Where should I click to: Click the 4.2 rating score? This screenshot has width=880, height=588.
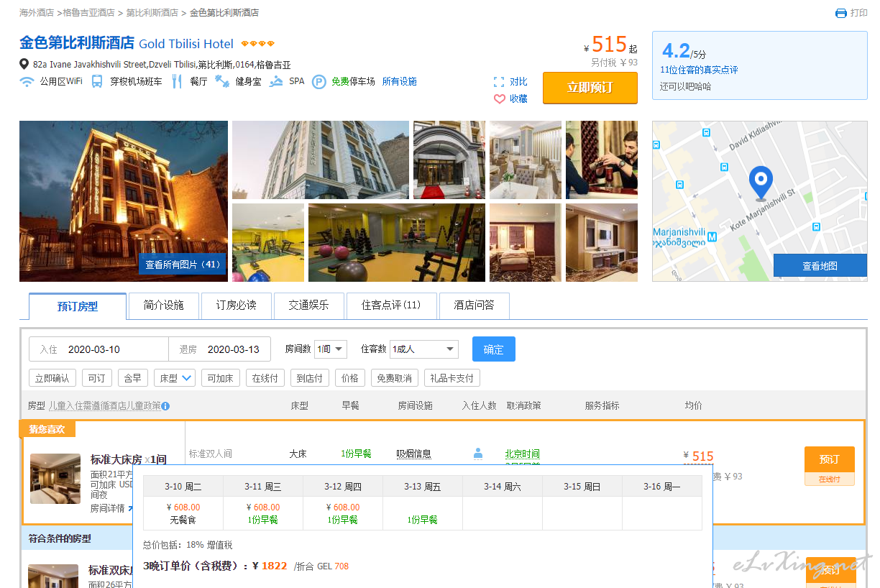click(676, 51)
